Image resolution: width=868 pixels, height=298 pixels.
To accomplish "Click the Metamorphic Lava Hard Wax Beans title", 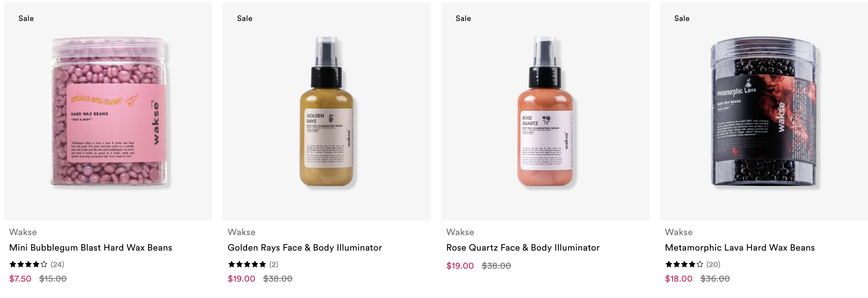I will (740, 248).
